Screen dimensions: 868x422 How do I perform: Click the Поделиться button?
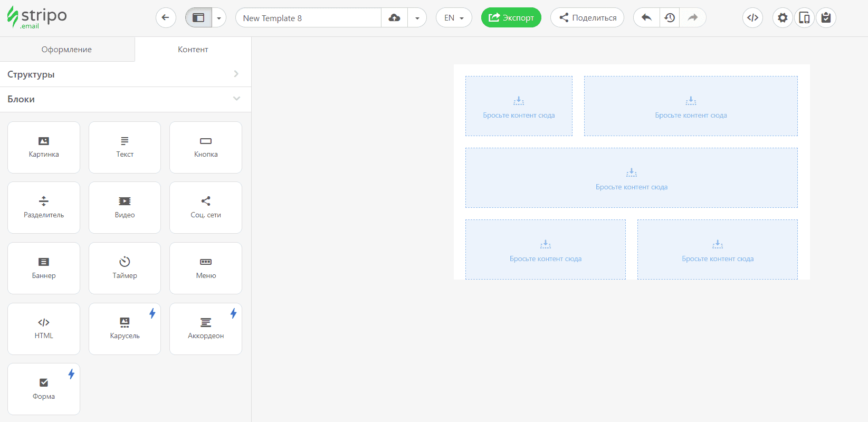[587, 17]
